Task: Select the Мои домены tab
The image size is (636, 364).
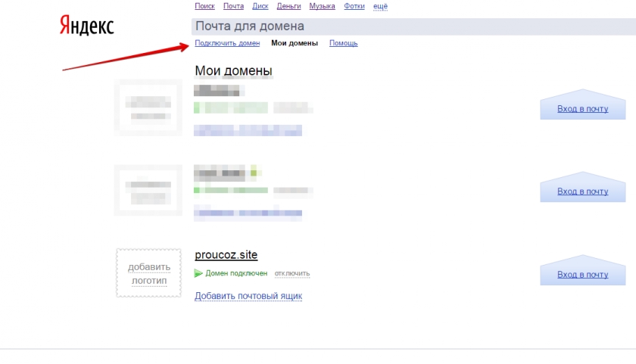Action: 294,43
